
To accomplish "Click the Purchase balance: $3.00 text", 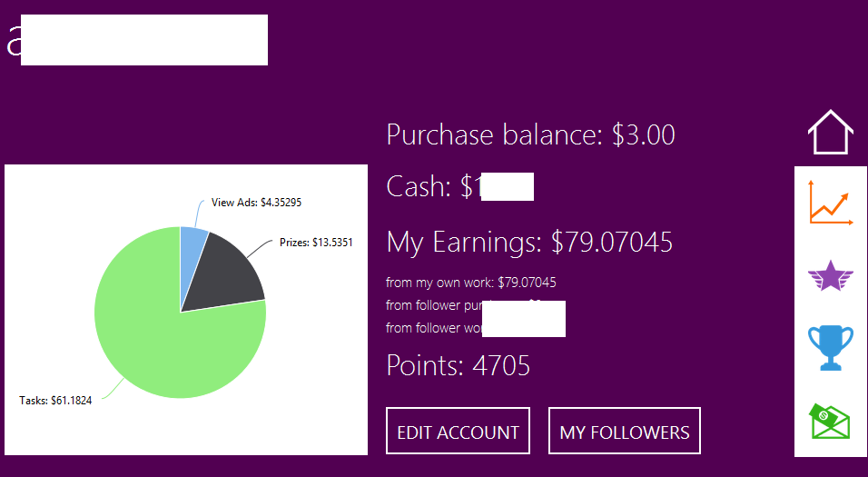I will coord(530,135).
